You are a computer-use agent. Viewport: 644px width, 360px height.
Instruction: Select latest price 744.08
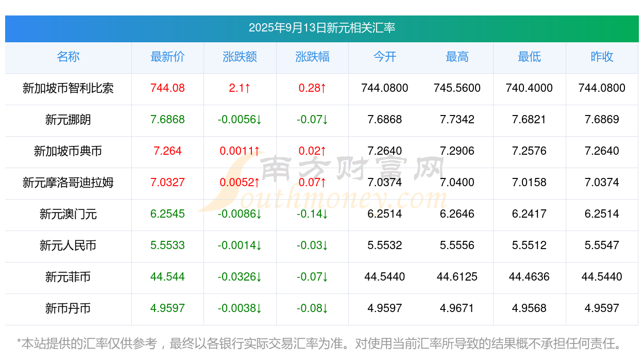(167, 88)
